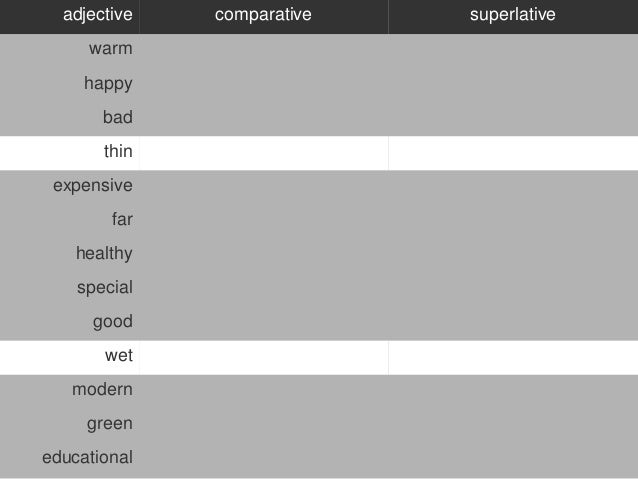Select the 'special' adjective cell

click(104, 288)
